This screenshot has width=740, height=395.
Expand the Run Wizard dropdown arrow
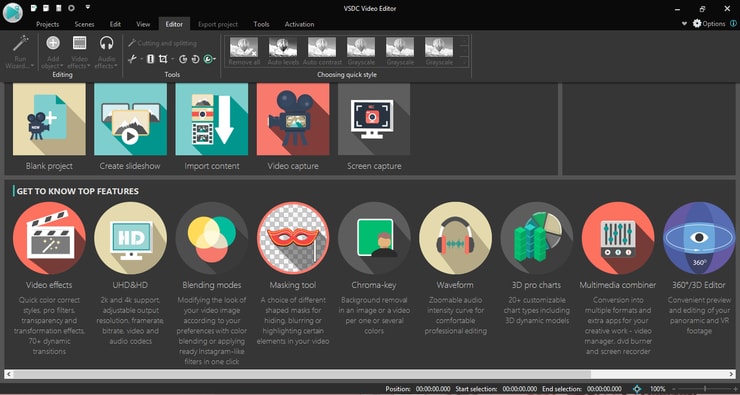(32, 66)
